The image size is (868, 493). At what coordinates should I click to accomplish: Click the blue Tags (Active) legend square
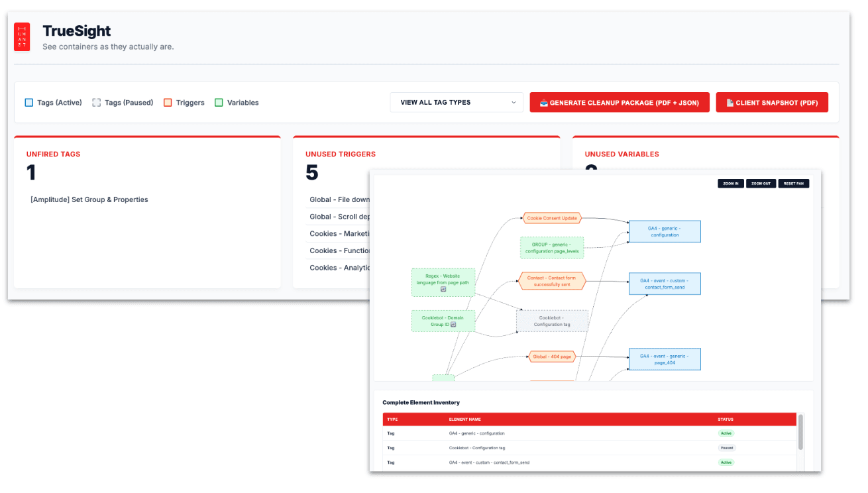(x=29, y=103)
